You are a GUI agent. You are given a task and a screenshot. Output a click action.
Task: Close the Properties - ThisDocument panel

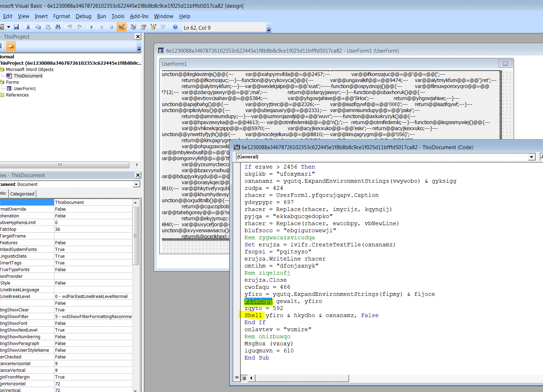click(x=138, y=175)
